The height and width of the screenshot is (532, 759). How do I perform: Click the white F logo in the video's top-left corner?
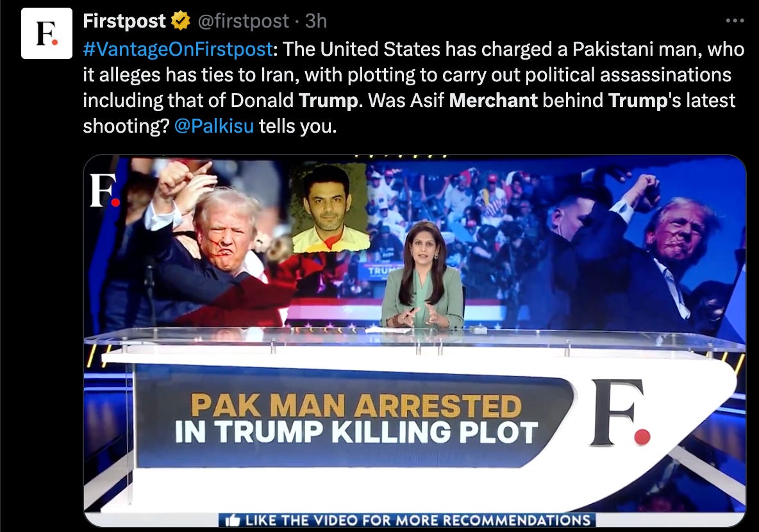pos(104,190)
